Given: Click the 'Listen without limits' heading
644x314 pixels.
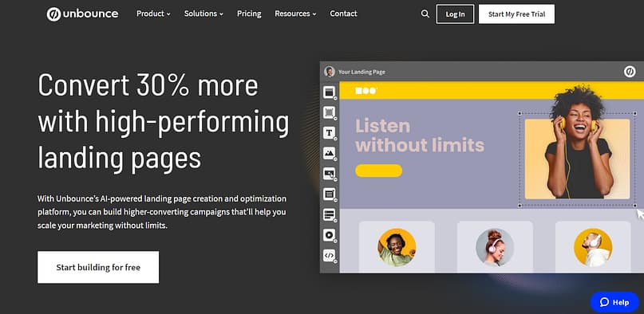Looking at the screenshot, I should tap(420, 135).
